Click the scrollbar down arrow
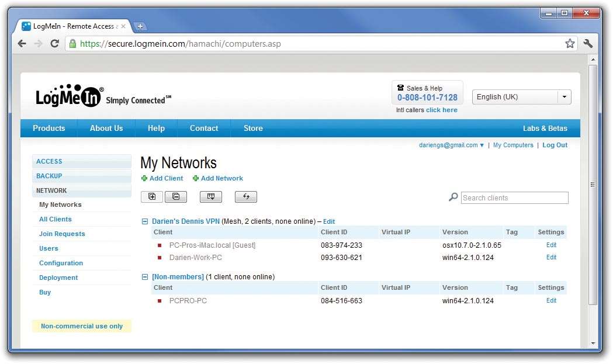The width and height of the screenshot is (613, 364). pos(593,344)
